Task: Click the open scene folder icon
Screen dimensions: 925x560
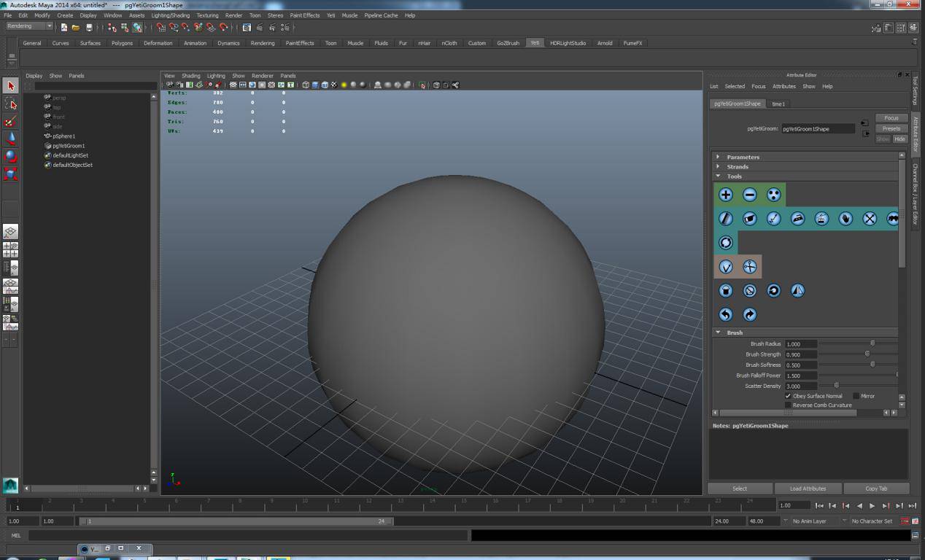Action: click(76, 28)
